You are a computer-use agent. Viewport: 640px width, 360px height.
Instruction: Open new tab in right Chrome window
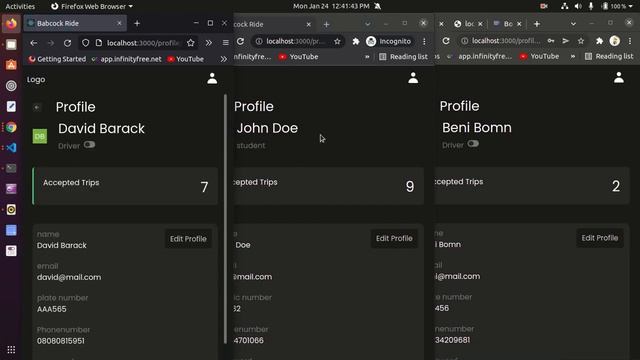coord(537,24)
